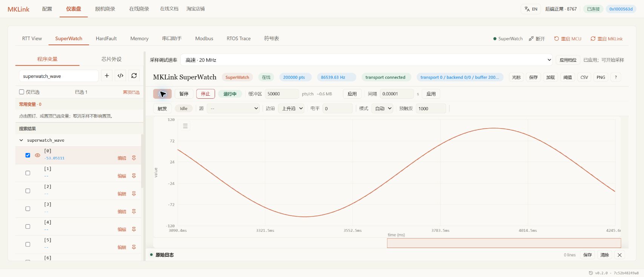Click the 暂停 pause button
The width and height of the screenshot is (644, 277).
pyautogui.click(x=184, y=94)
